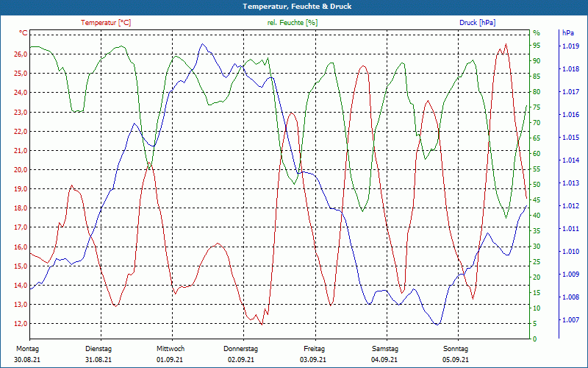Viewport: 588px width, 368px height.
Task: Click the '80' humidity axis value
Action: click(537, 91)
